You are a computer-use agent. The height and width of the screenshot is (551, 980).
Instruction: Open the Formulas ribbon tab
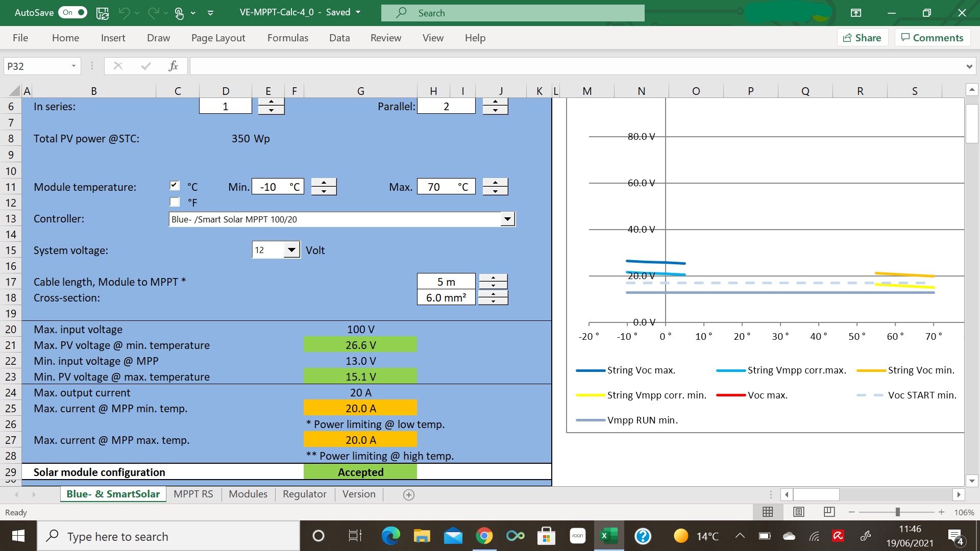[288, 38]
